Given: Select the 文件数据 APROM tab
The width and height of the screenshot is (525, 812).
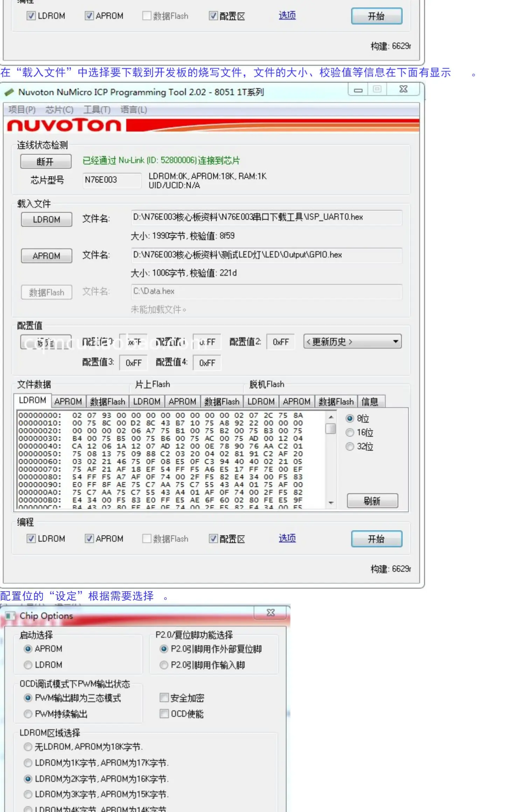Looking at the screenshot, I should tap(68, 401).
